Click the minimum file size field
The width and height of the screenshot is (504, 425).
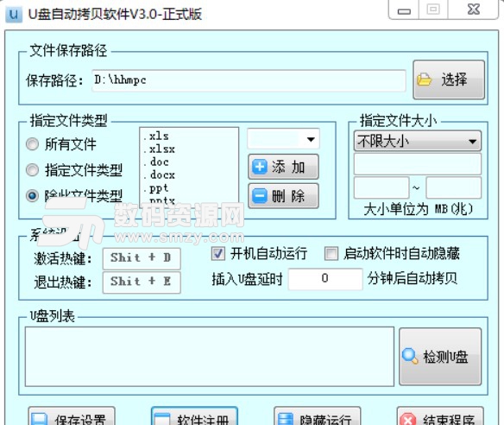pos(381,187)
